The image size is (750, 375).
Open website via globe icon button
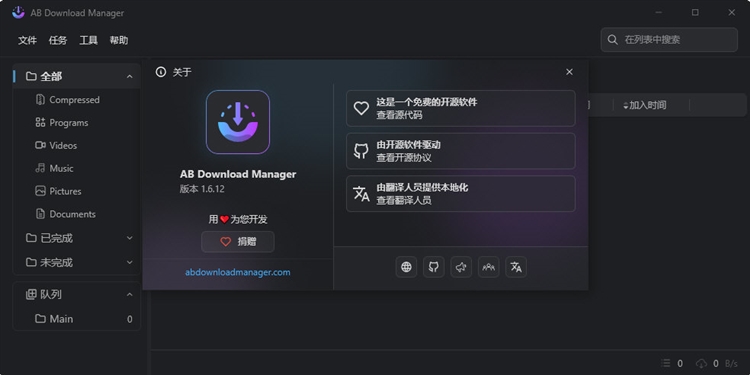[x=406, y=267]
